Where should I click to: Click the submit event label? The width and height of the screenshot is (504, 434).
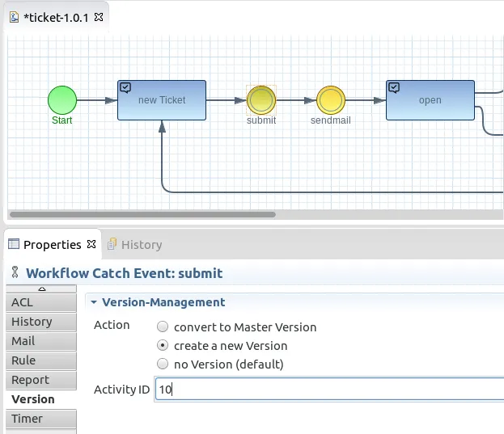[261, 120]
